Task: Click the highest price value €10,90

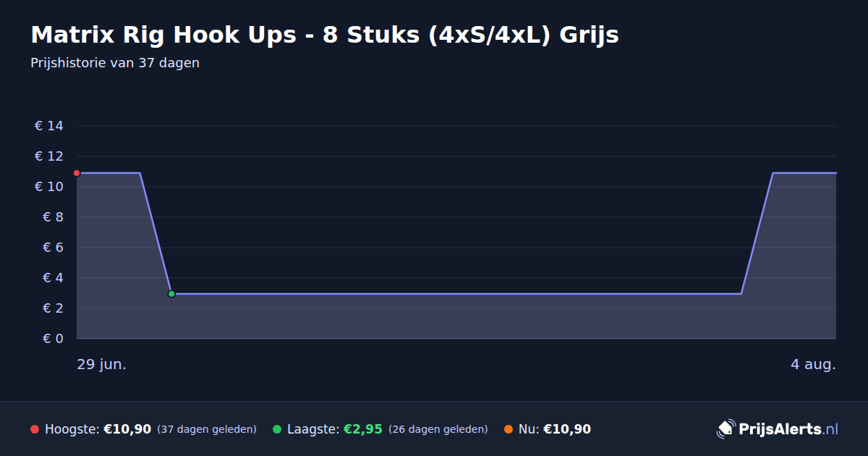Action: point(127,429)
